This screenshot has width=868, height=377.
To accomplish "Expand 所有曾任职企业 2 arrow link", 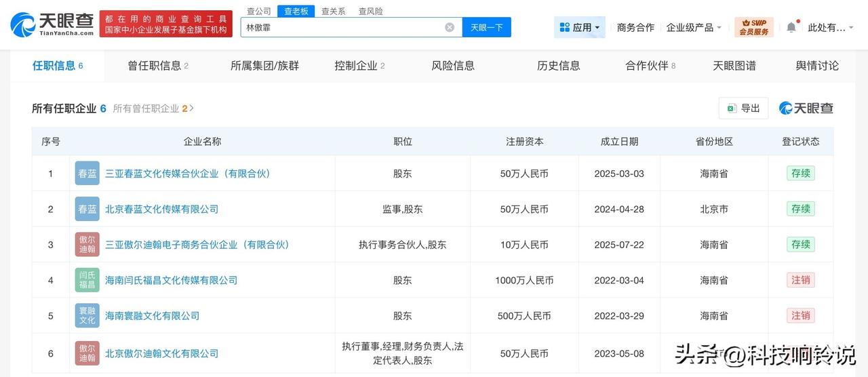I will tap(153, 108).
